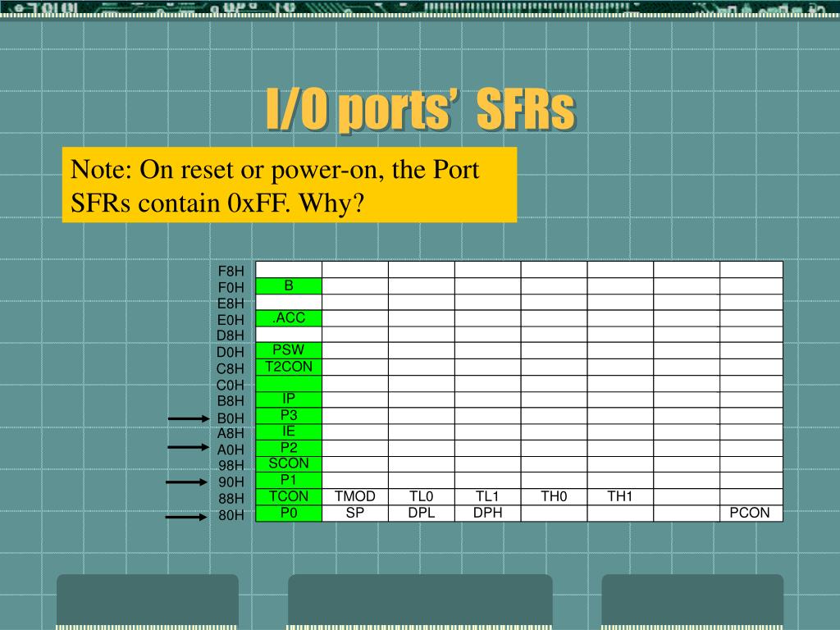Select the C8H address label

coord(231,369)
